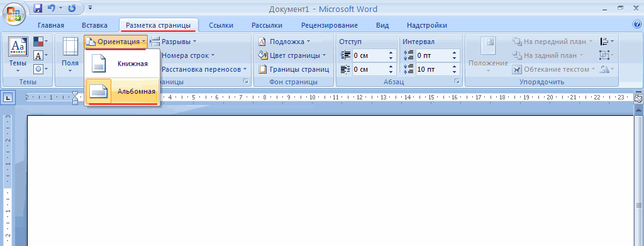644x246 pixels.
Task: Collapse the Ориентация dropdown button
Action: [116, 42]
